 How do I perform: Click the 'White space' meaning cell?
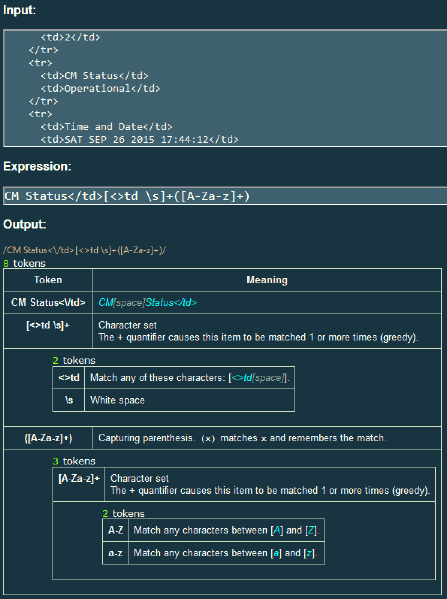coord(189,400)
